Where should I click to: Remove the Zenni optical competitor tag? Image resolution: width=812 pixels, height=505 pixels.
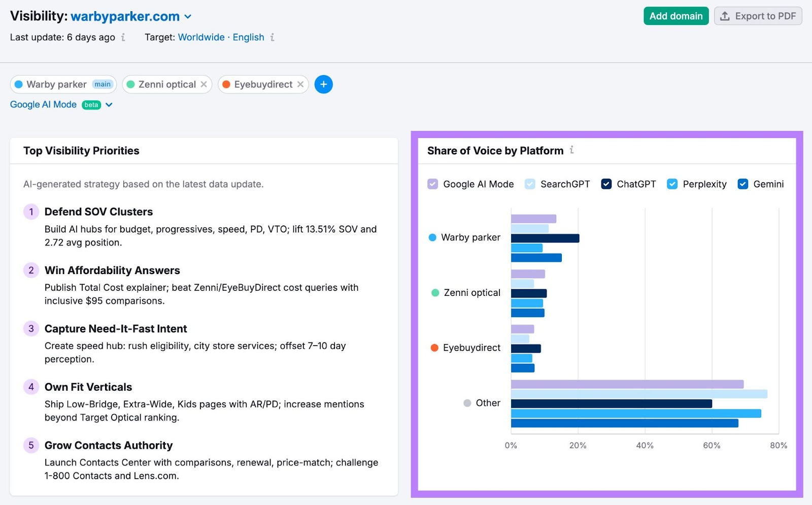(204, 84)
